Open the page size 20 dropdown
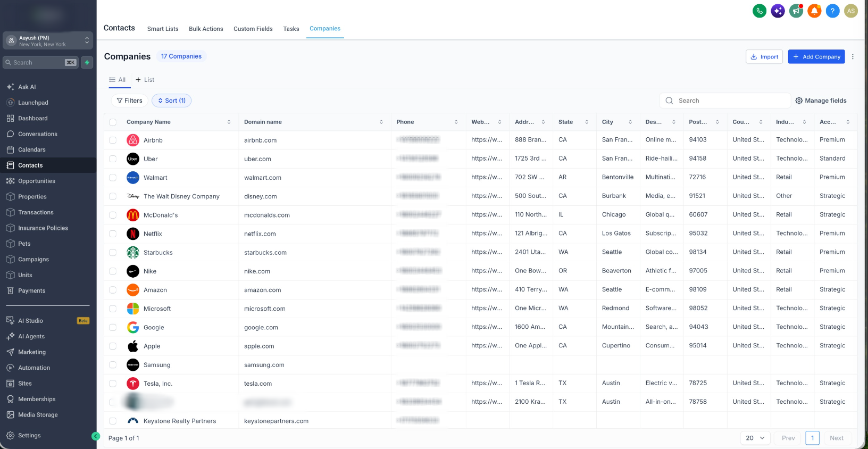The height and width of the screenshot is (449, 868). [755, 438]
